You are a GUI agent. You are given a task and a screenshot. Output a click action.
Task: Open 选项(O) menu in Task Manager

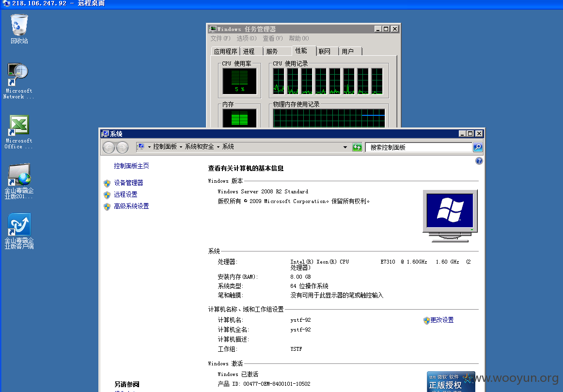[x=246, y=38]
